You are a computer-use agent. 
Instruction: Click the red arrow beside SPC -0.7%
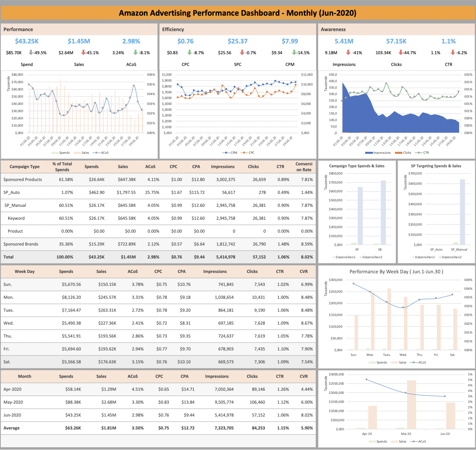point(242,53)
